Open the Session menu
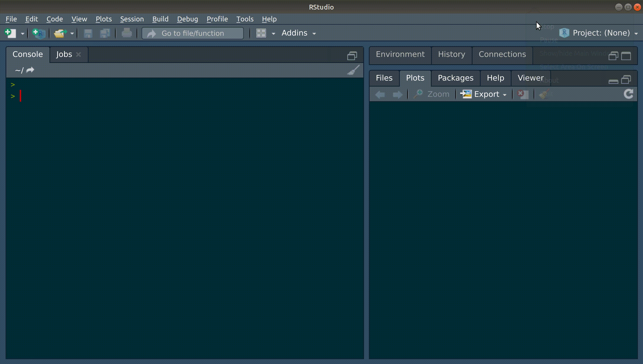Viewport: 643px width, 364px height. 132,19
